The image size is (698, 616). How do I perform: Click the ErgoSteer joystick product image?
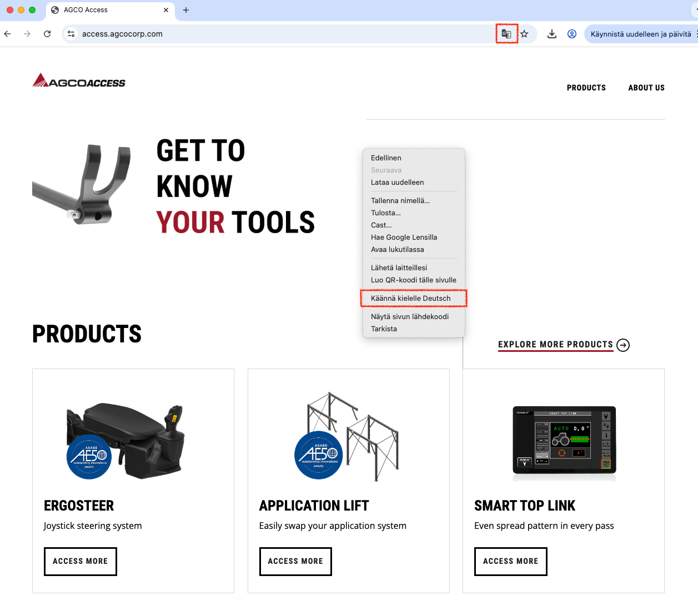125,441
